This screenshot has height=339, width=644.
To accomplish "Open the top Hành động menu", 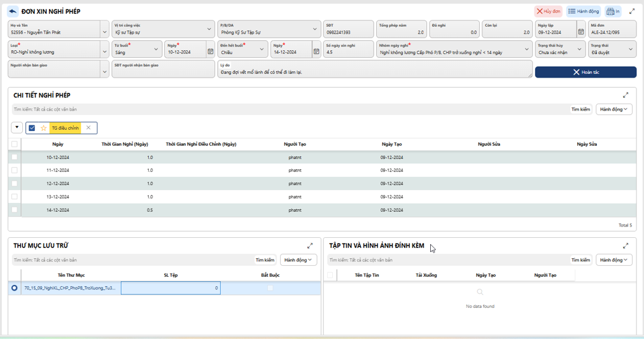I will [x=583, y=11].
